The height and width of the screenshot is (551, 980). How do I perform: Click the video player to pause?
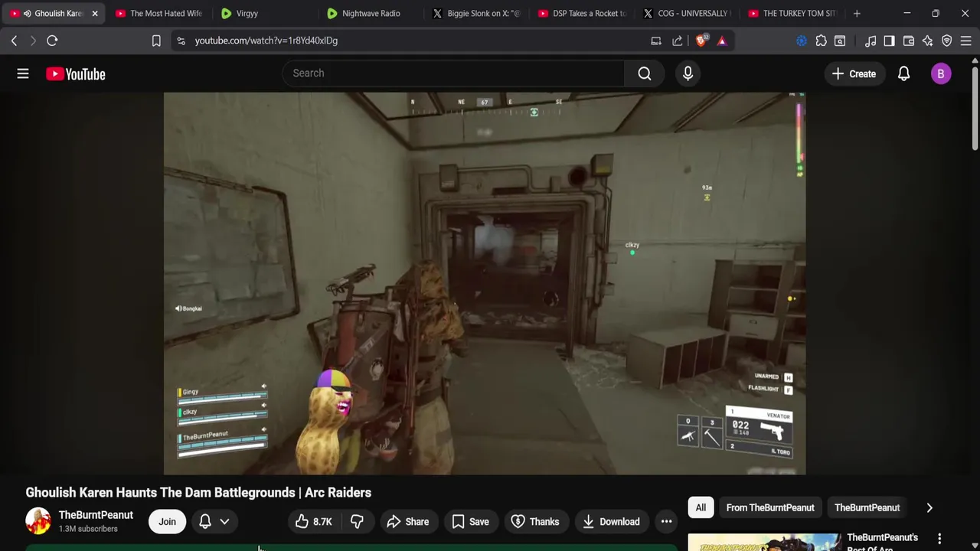485,283
